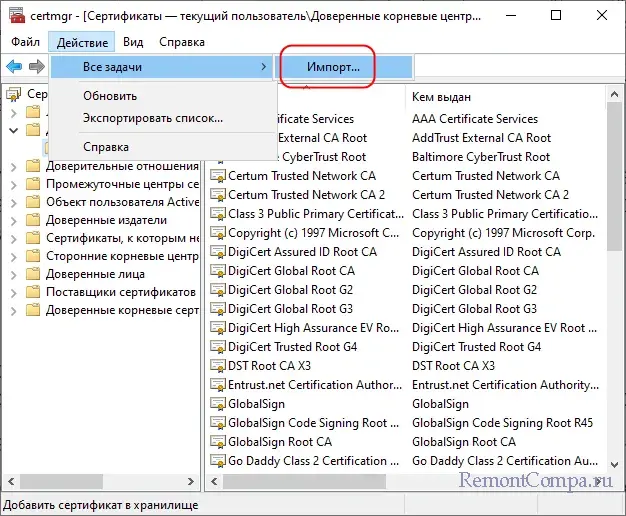
Task: Expand the Поставщики сертификатов tree node
Action: pyautogui.click(x=14, y=292)
